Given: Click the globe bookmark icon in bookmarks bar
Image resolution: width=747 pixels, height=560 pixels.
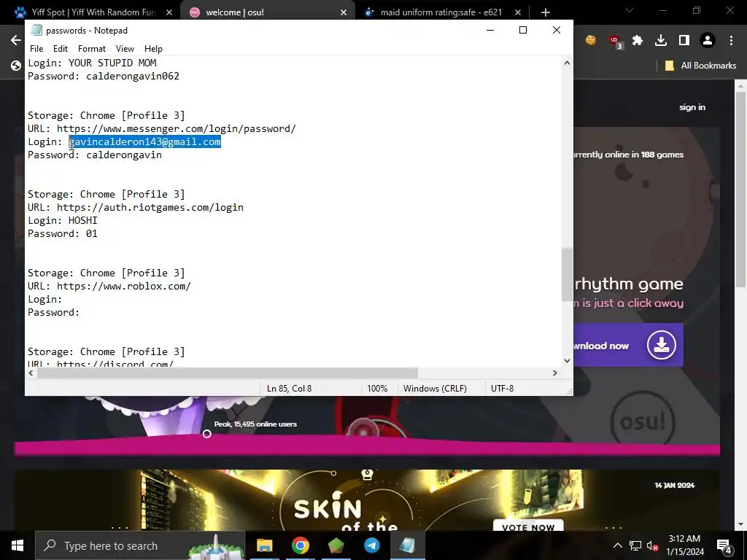Looking at the screenshot, I should (16, 66).
